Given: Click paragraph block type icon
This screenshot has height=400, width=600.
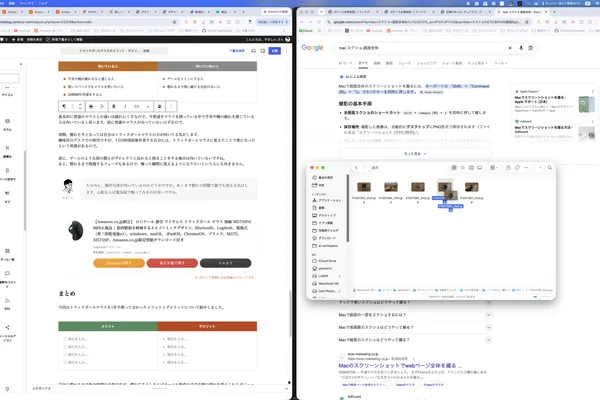Looking at the screenshot, I should [64, 106].
